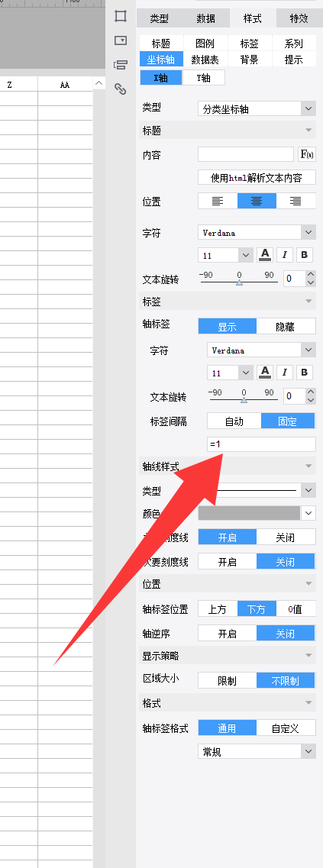Click 使用html解析文本内容 button
The width and height of the screenshot is (323, 868).
pos(257,178)
